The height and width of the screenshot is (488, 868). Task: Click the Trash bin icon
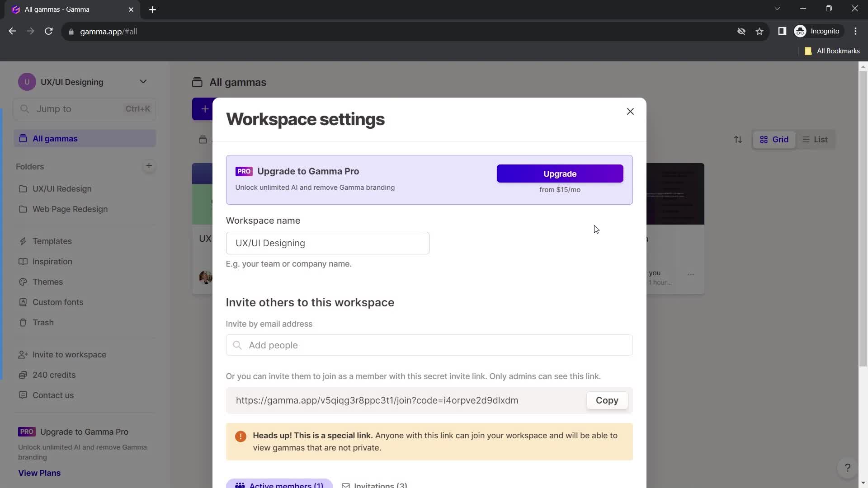pos(23,323)
